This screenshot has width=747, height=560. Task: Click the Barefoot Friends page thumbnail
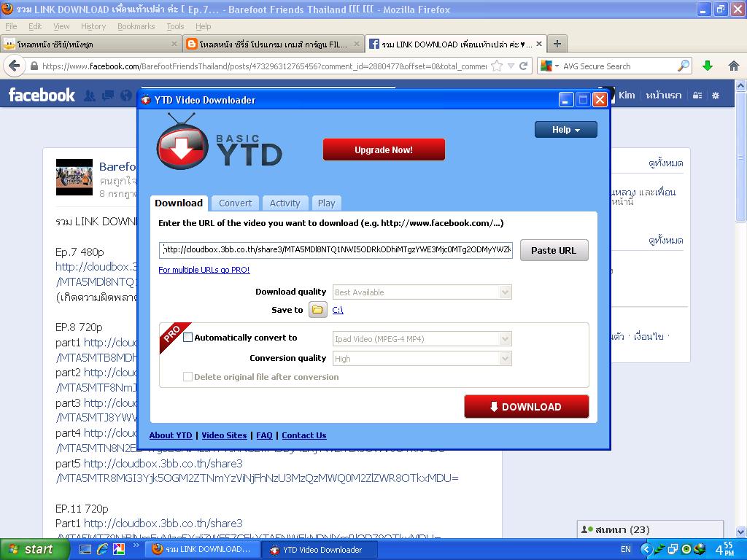point(74,177)
